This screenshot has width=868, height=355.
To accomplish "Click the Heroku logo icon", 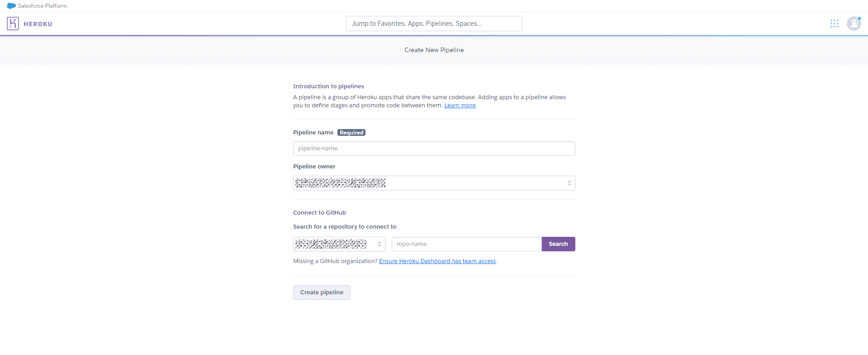I will point(13,24).
